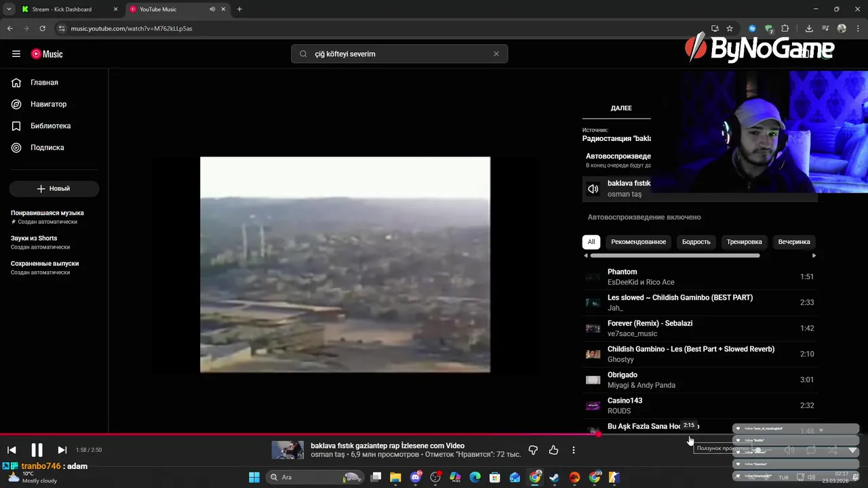Screen dimensions: 868x488
Task: Play 'Les slowed ~ Childish Gaminbo' track
Action: coord(700,303)
